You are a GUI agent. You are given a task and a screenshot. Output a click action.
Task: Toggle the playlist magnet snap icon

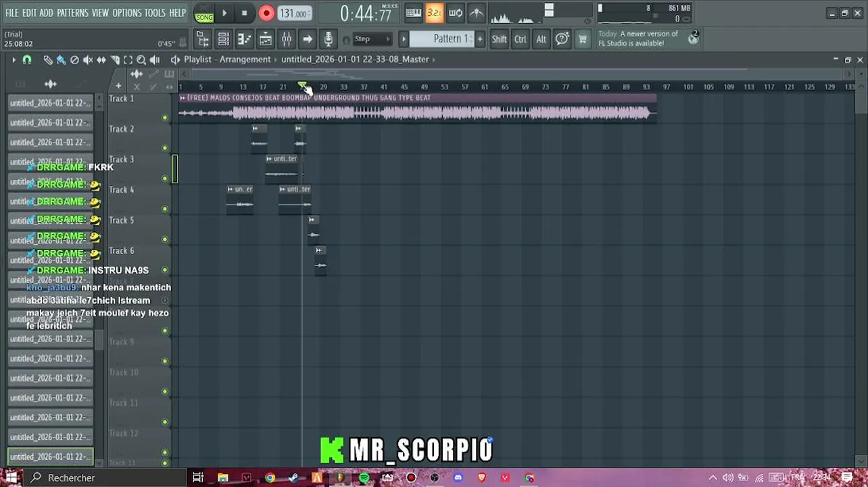[27, 60]
